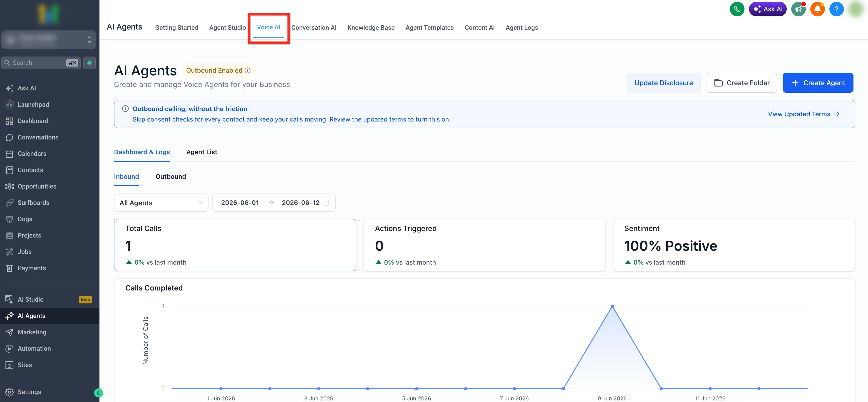Collapse the sidebar with the green arrow
868x402 pixels.
pyautogui.click(x=98, y=392)
